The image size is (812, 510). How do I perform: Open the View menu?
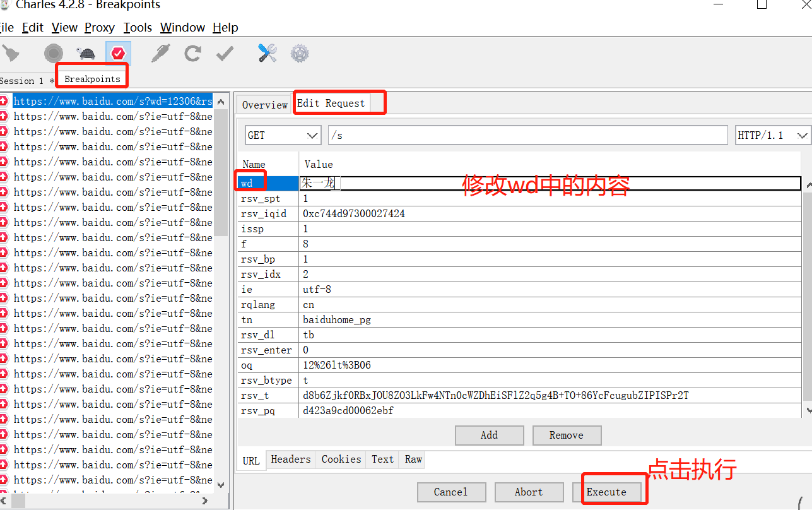[64, 27]
